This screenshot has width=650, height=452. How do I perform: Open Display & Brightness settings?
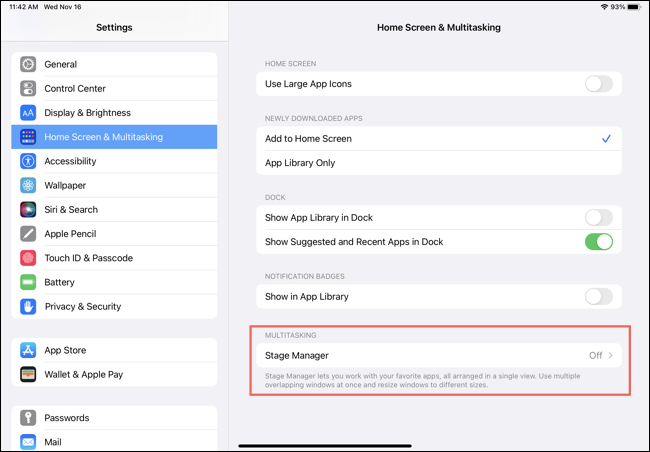[114, 113]
